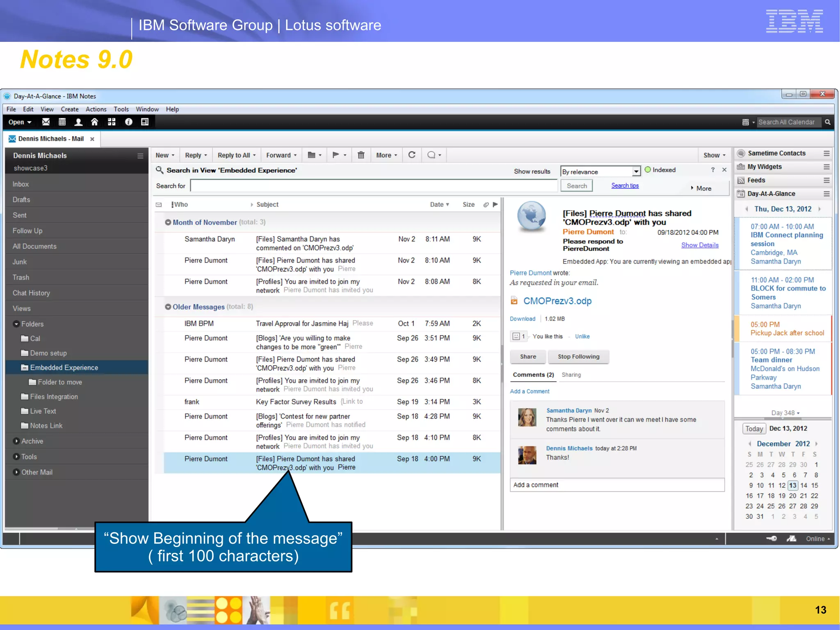Expand More search options

click(x=701, y=188)
